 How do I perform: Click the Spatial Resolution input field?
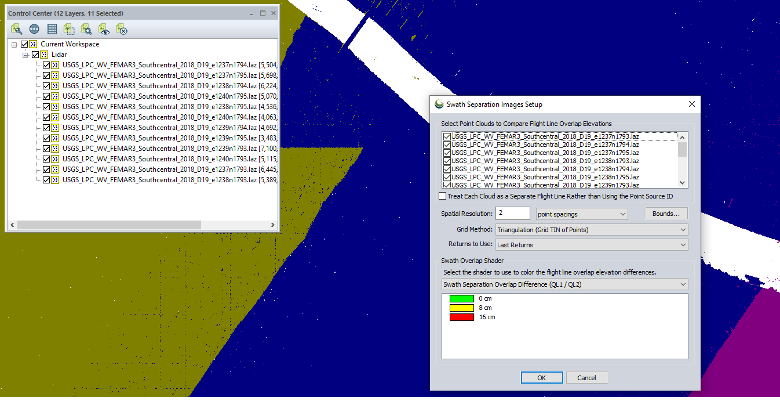tap(511, 213)
